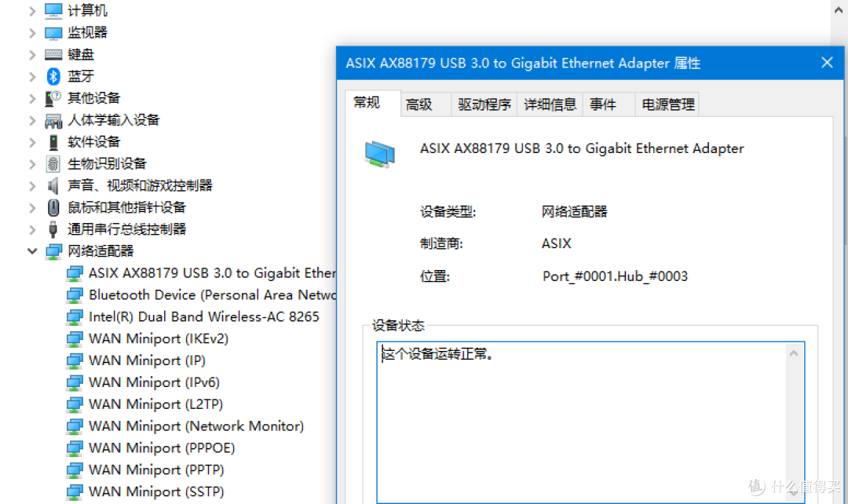Click the mouse icon for 鼠标和其他指针设备

tap(53, 207)
